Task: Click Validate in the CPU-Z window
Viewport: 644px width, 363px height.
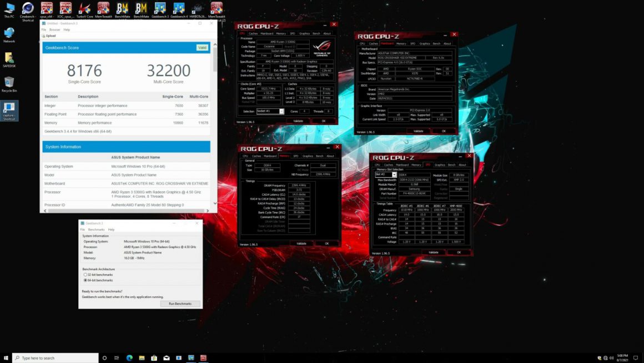Action: [299, 121]
